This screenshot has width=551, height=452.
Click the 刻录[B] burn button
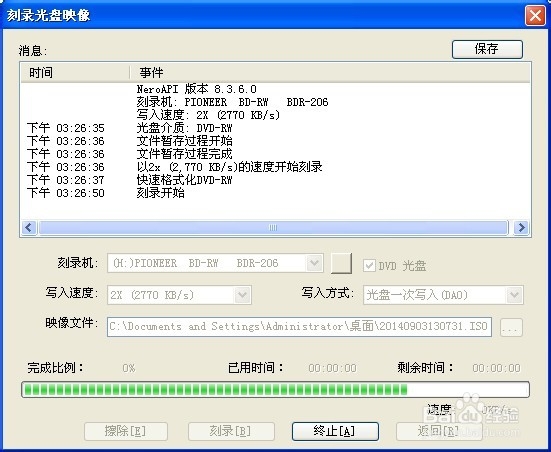(x=231, y=431)
